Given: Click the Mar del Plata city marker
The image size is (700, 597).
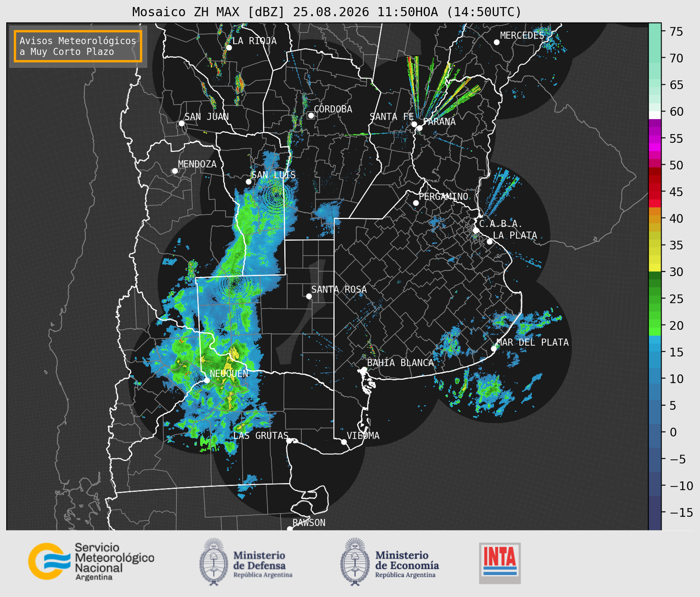Looking at the screenshot, I should 494,349.
